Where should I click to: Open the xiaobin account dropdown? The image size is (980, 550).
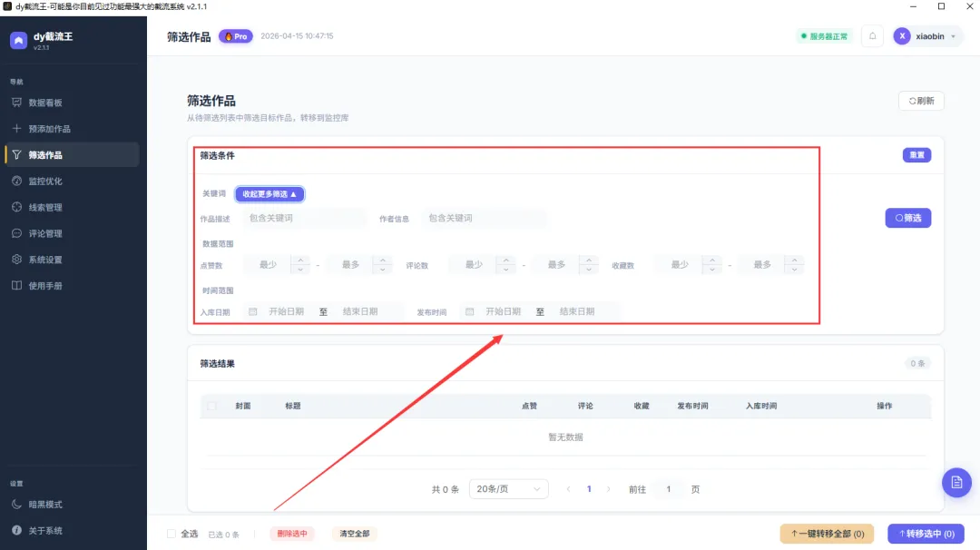point(927,35)
